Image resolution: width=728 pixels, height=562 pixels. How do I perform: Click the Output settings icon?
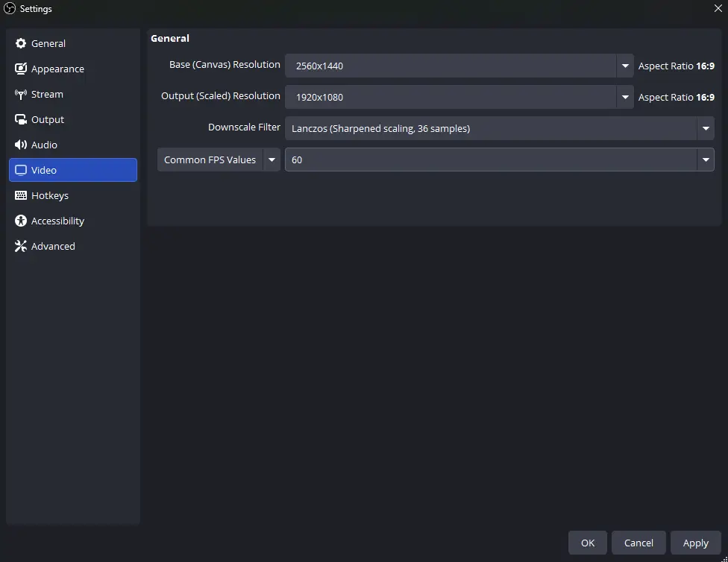[x=21, y=120]
